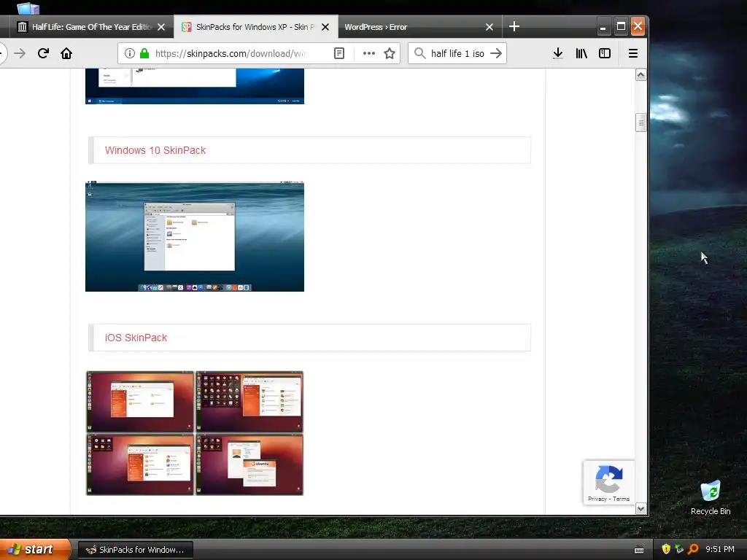Screen dimensions: 747x560
Task: Click the magnifier tray icon
Action: click(x=693, y=549)
